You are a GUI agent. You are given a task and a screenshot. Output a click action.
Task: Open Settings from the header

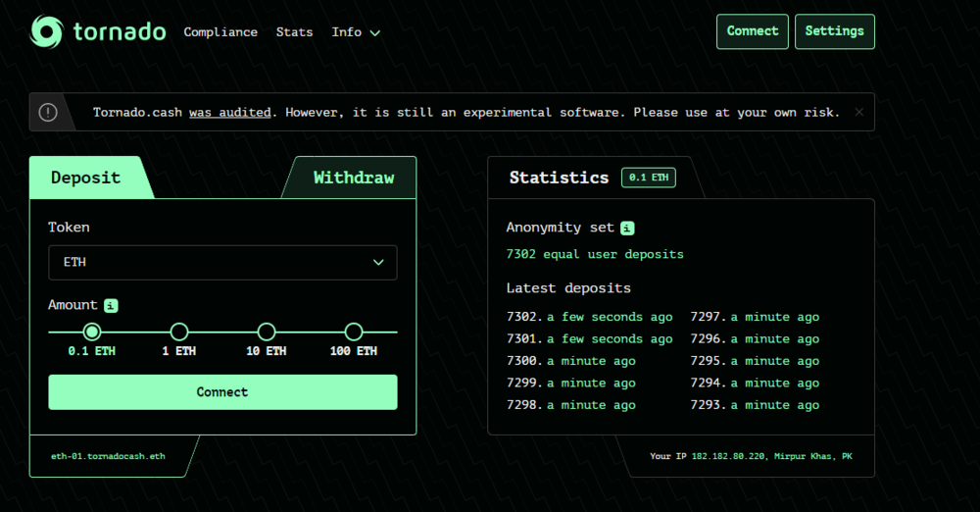(x=834, y=31)
